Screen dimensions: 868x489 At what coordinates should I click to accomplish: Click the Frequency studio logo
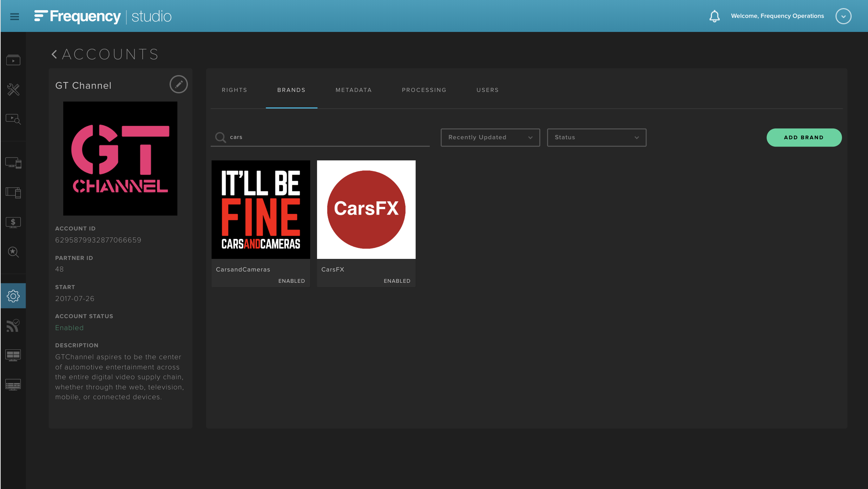point(103,16)
